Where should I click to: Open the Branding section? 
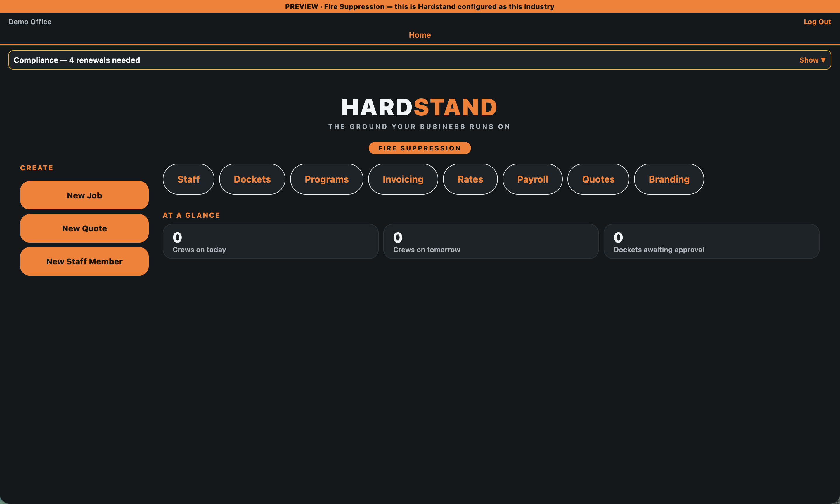click(x=669, y=179)
